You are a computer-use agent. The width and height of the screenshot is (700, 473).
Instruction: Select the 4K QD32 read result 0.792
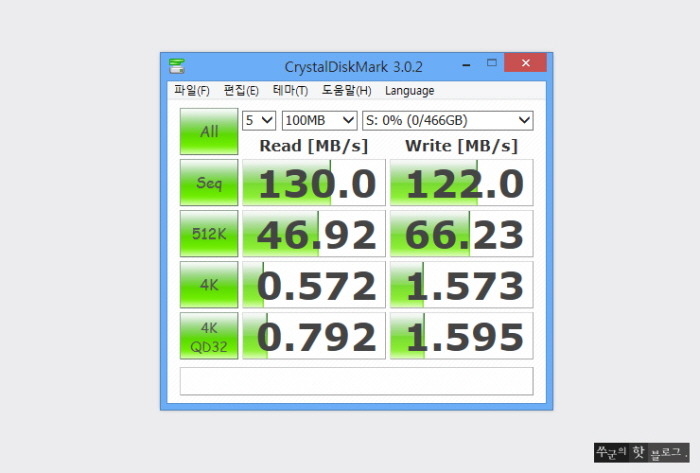314,336
